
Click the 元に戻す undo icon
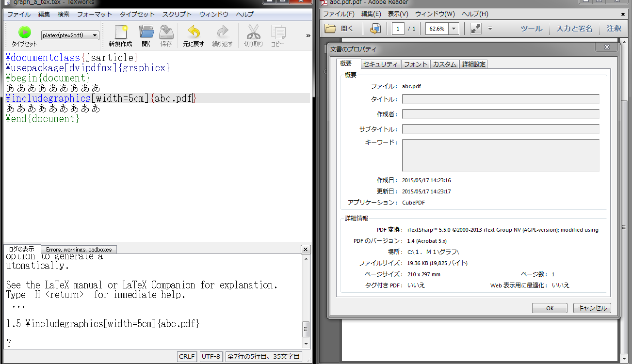point(194,36)
